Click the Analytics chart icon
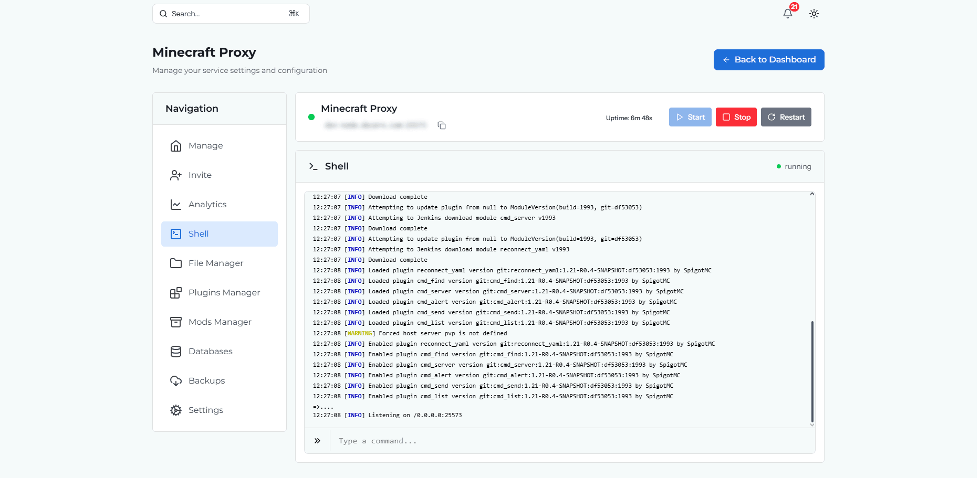 pyautogui.click(x=176, y=205)
